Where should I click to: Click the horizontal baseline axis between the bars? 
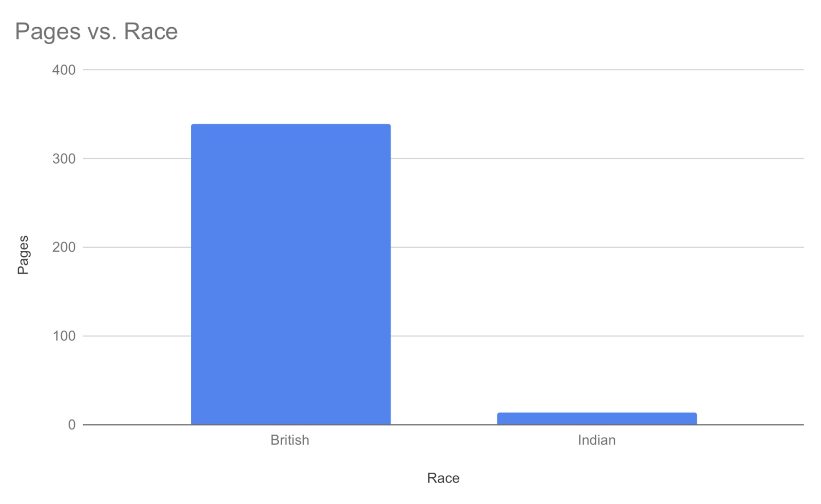(x=444, y=425)
